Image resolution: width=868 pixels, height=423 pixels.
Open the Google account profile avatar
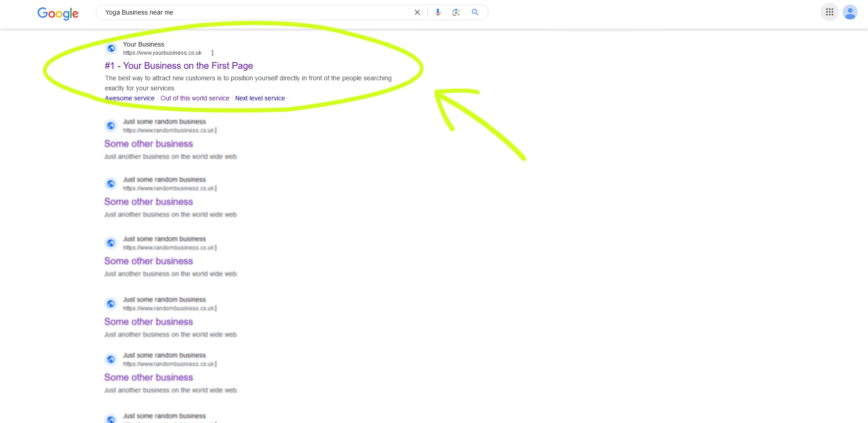(850, 12)
